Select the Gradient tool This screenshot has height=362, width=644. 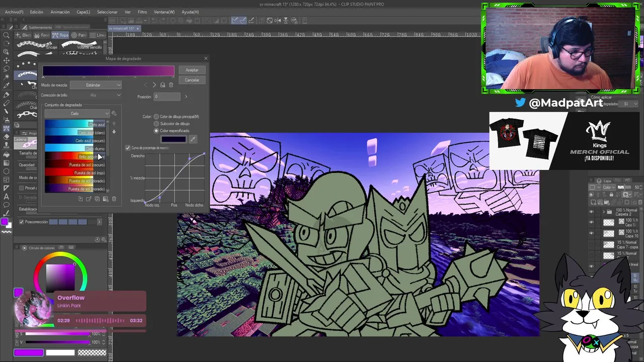point(7,162)
